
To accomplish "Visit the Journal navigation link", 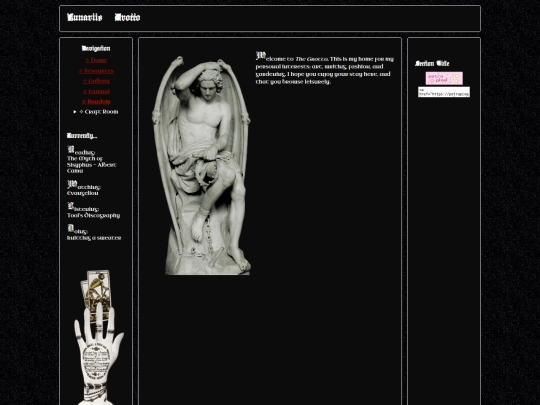I will pyautogui.click(x=96, y=92).
